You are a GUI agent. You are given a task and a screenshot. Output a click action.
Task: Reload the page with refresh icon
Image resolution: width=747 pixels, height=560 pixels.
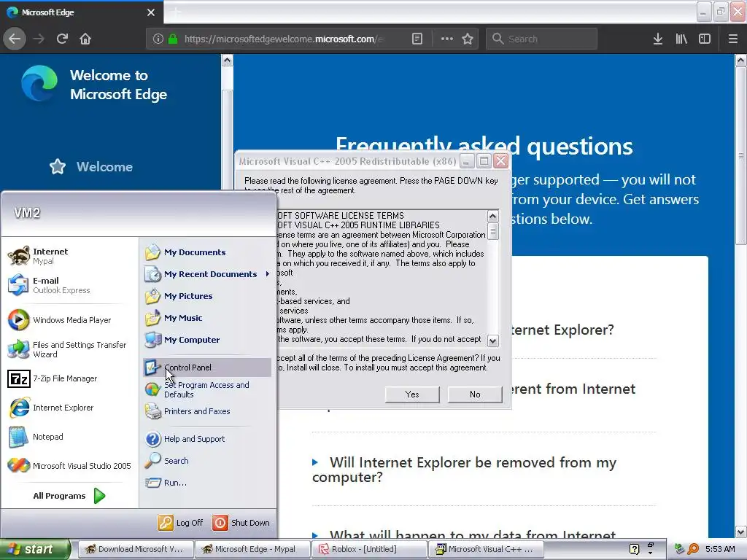click(x=62, y=39)
